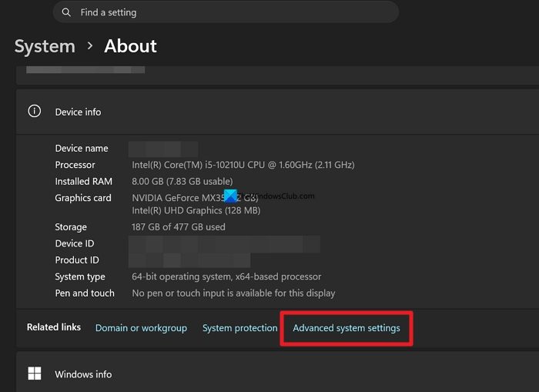
Task: Click the About breadcrumb title
Action: point(130,46)
